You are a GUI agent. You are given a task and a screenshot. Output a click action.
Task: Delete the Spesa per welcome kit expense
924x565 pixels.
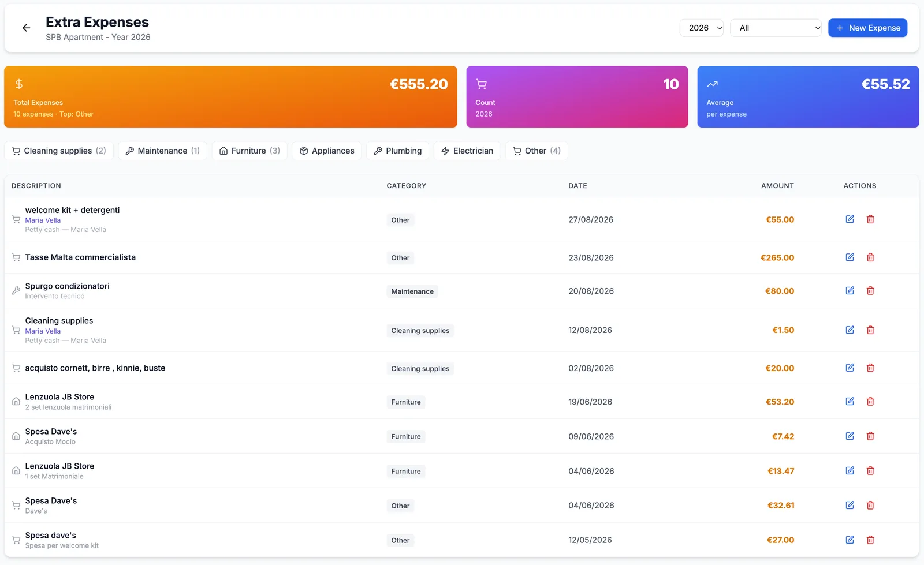point(870,540)
